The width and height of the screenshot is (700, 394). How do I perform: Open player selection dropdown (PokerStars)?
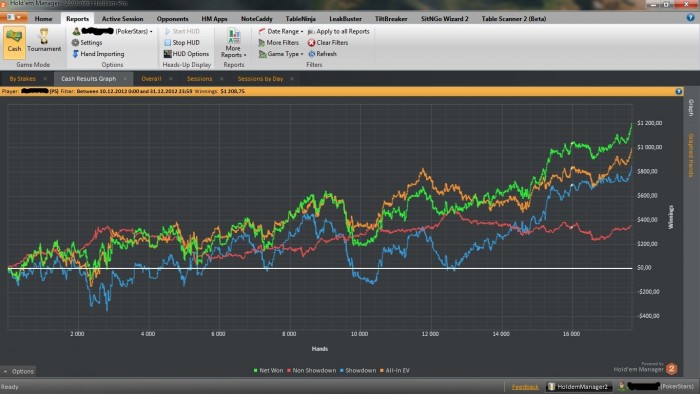(113, 31)
